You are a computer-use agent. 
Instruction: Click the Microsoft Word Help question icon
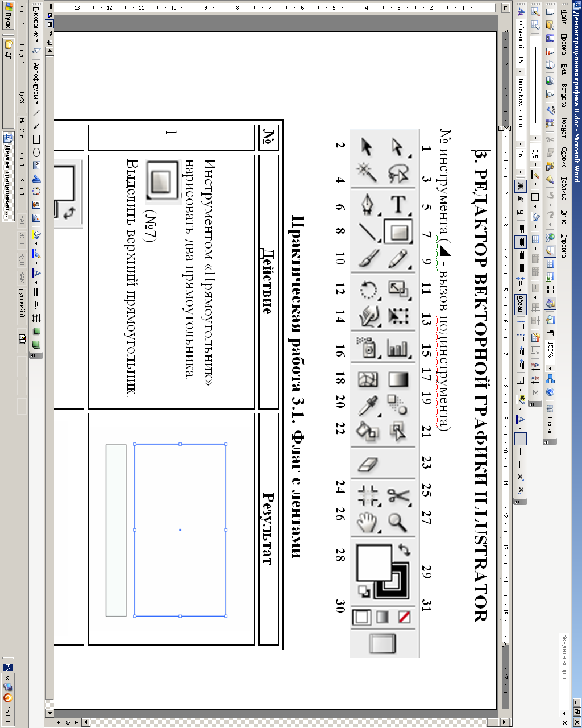point(550,392)
